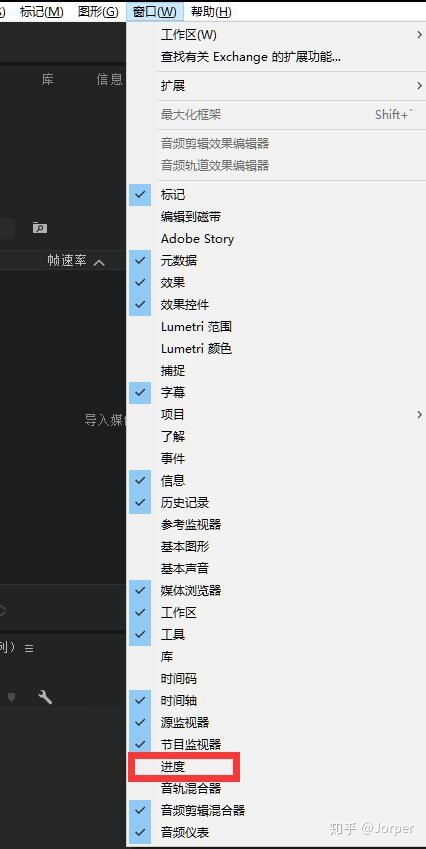Switch to the 库 tab
The image size is (426, 849).
coord(48,80)
